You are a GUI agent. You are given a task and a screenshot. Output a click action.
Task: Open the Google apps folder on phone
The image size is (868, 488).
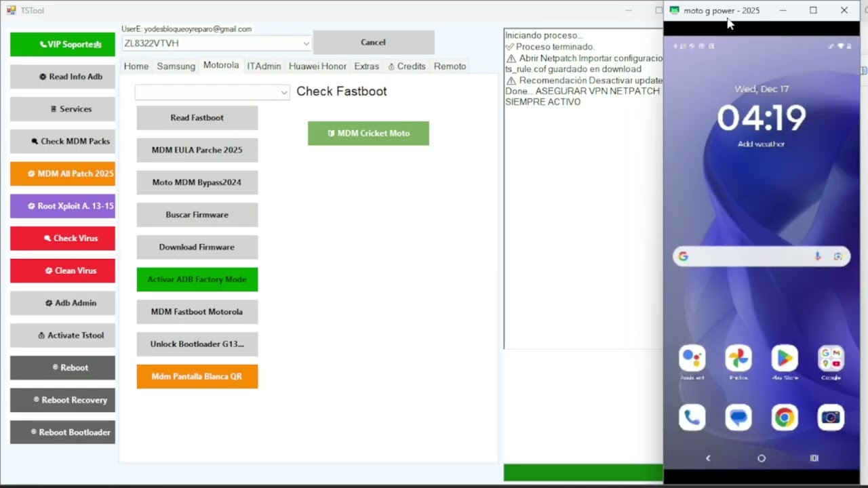click(831, 358)
